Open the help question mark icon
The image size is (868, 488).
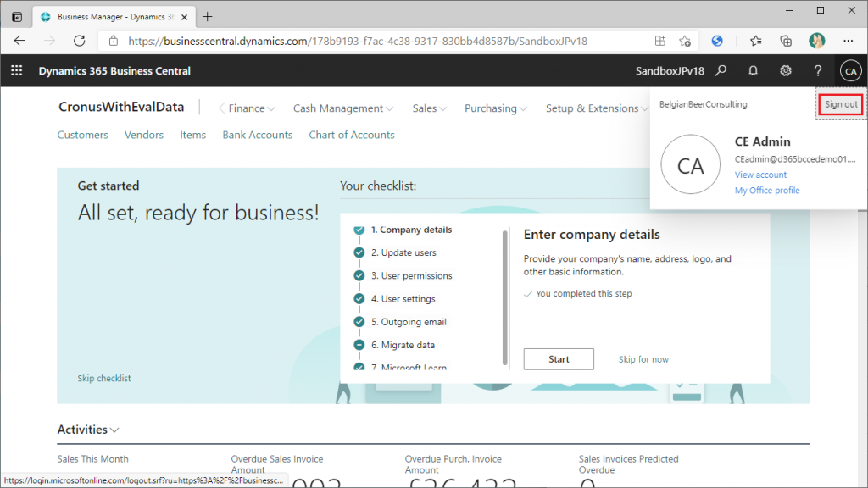tap(818, 71)
